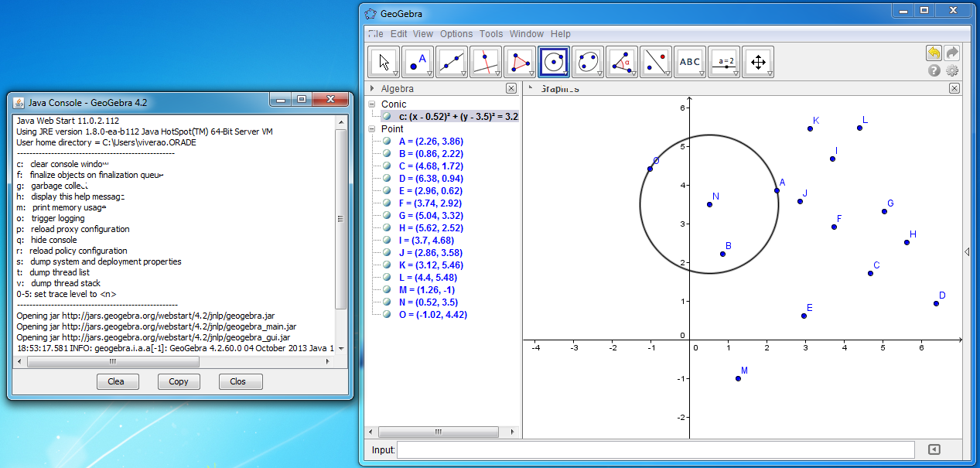Activate the Ellipse conic tool
Viewport: 980px width, 468px height.
point(588,63)
